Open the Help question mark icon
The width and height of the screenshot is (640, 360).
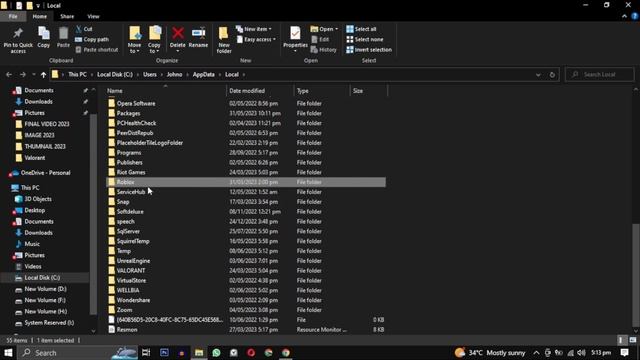tap(635, 16)
